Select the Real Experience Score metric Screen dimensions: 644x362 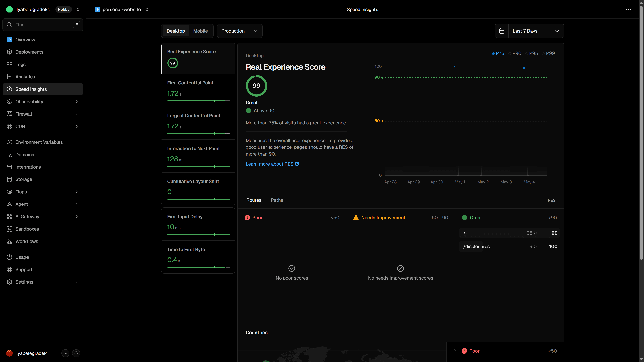click(198, 58)
